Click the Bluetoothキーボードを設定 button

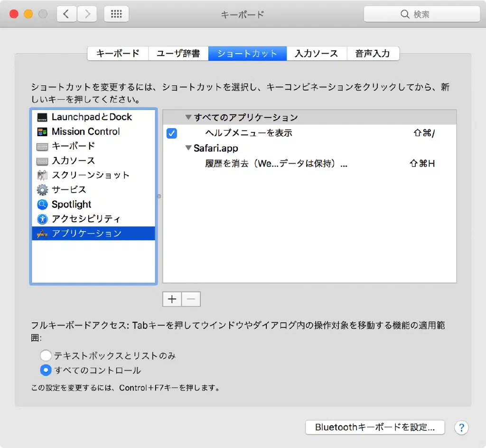pyautogui.click(x=374, y=427)
